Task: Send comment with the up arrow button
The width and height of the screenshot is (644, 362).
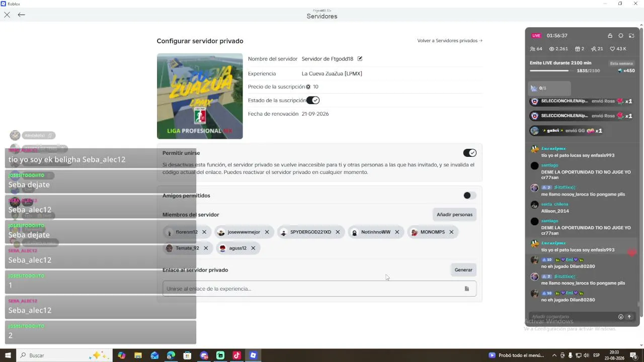Action: [x=629, y=317]
